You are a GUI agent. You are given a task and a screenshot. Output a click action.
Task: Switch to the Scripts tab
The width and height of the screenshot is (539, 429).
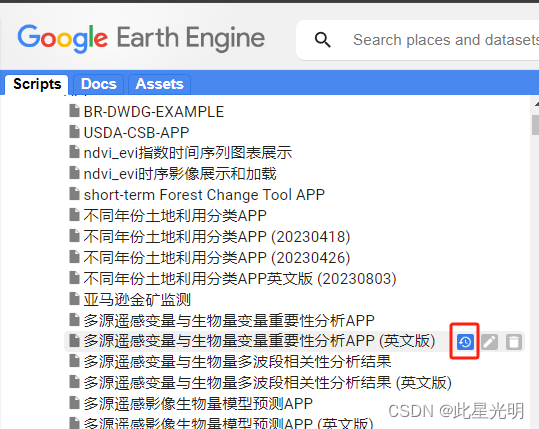pos(37,84)
